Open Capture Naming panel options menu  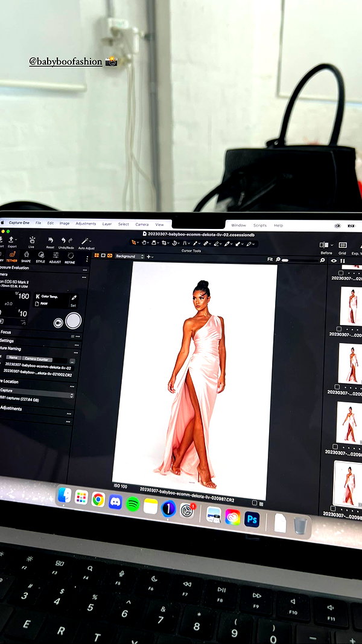tap(76, 353)
